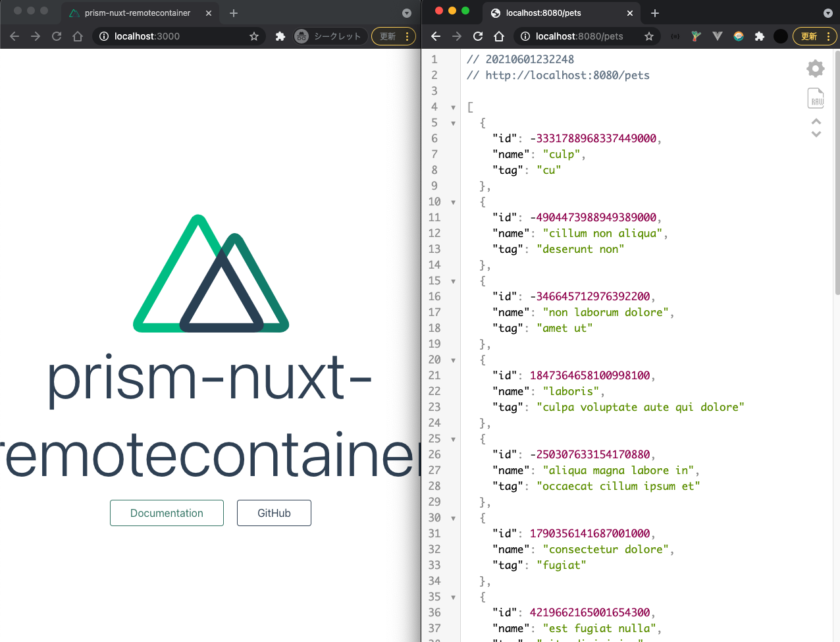This screenshot has width=840, height=642.
Task: Click the JSON page vertical scrollbar
Action: pos(837,171)
